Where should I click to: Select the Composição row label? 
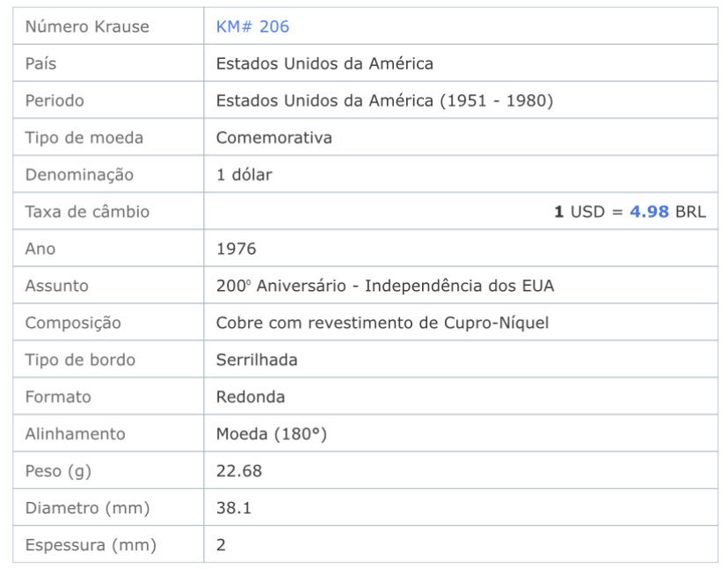[x=73, y=323]
